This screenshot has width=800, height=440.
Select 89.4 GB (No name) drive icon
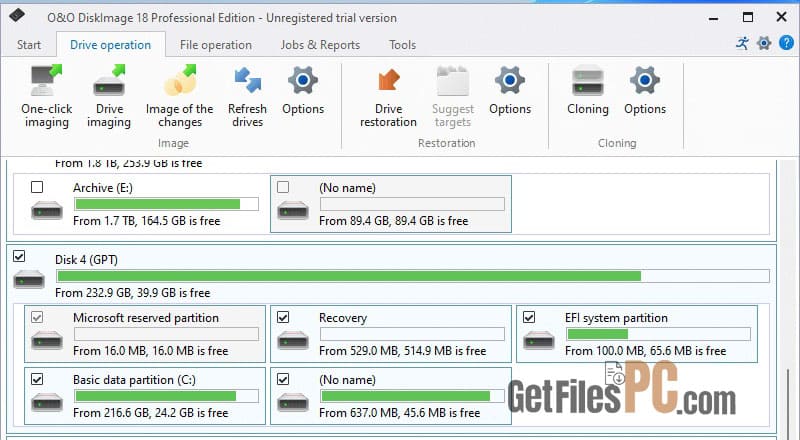click(293, 210)
